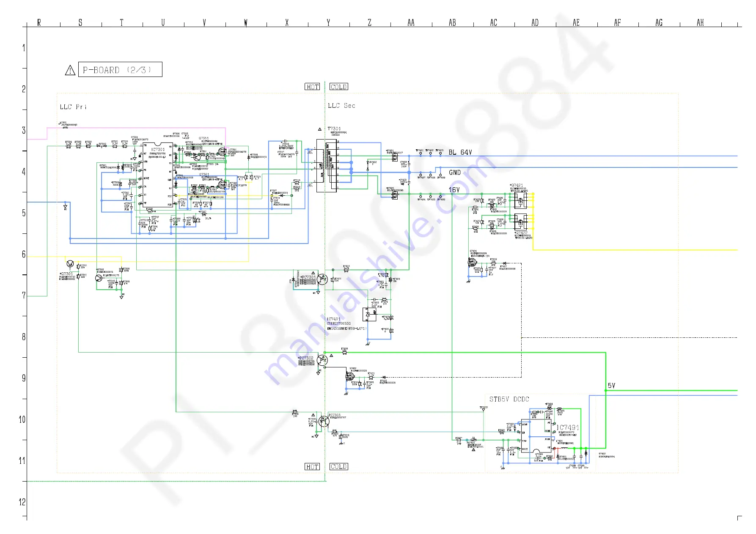Image resolution: width=756 pixels, height=534 pixels.
Task: Click the IC7301 controller chip body
Action: [x=158, y=175]
